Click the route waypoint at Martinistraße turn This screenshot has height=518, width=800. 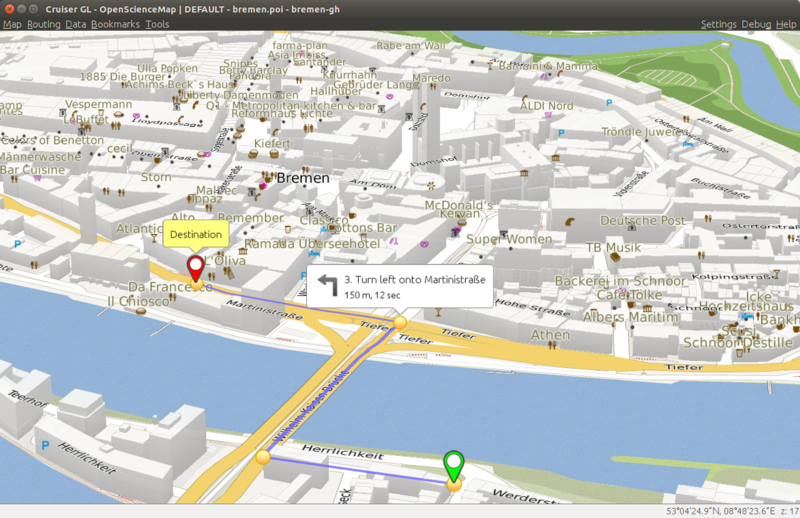tap(400, 323)
